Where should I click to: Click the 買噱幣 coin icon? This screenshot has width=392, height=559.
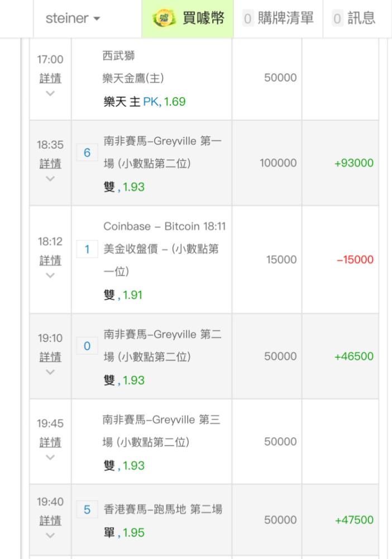[x=162, y=18]
